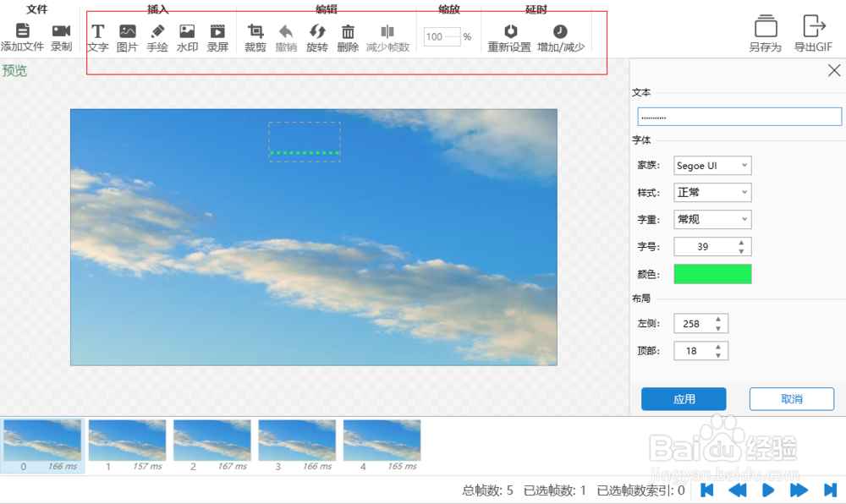Start the screen recording tool
The image size is (846, 504).
(x=217, y=36)
